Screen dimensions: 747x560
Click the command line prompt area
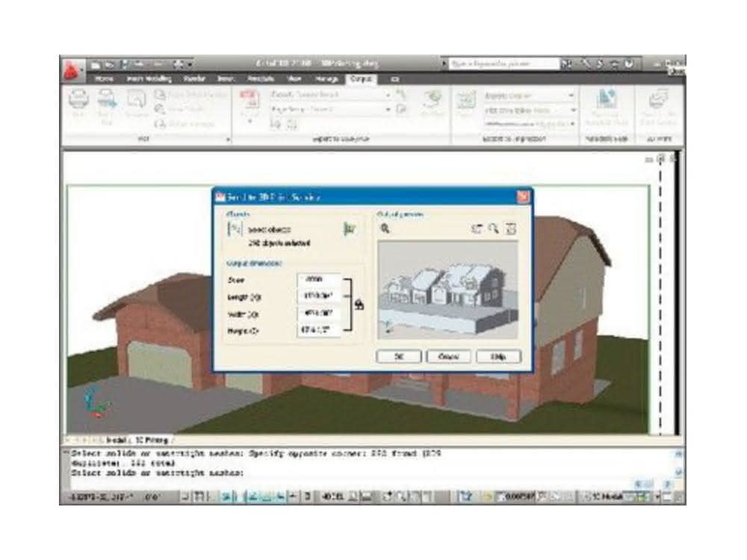(x=157, y=473)
